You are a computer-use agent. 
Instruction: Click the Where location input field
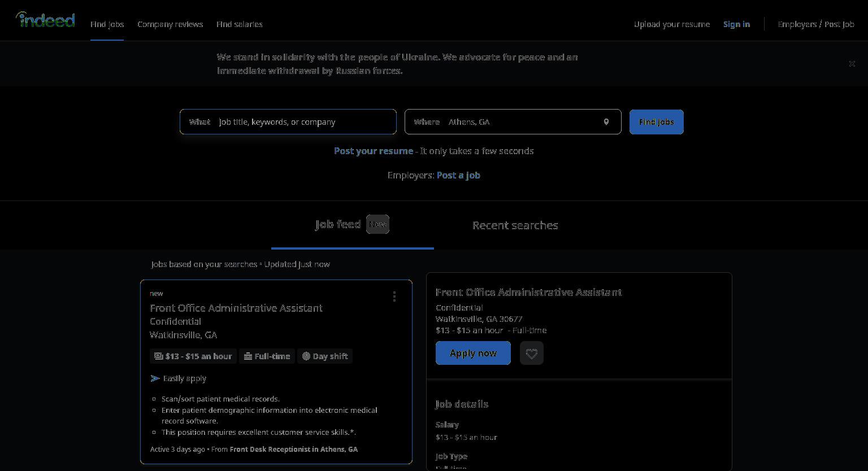[513, 122]
